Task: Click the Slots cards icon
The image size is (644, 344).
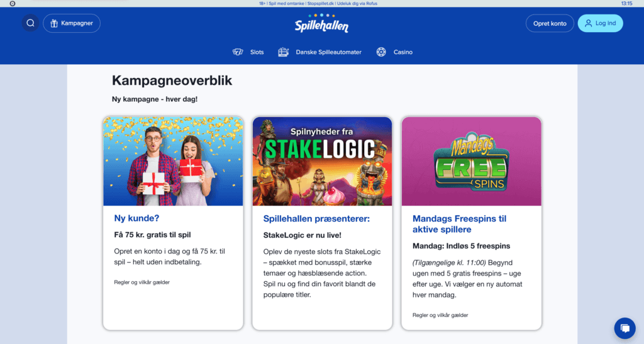Action: pos(238,52)
